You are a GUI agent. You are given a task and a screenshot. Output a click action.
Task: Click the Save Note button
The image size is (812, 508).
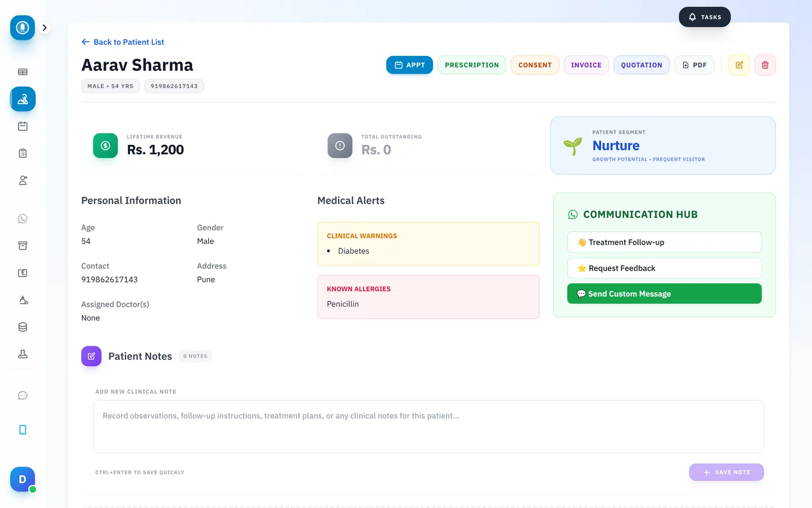coord(726,472)
